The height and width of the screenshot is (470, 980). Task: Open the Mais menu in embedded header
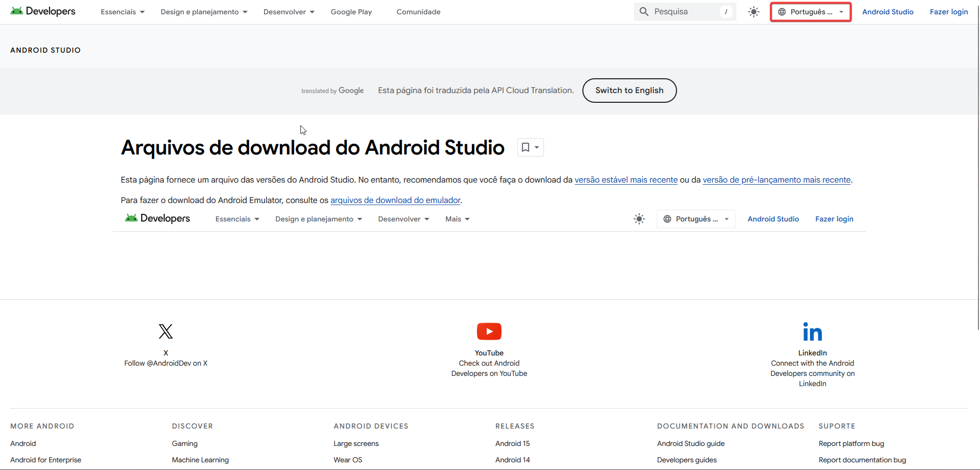(x=458, y=219)
